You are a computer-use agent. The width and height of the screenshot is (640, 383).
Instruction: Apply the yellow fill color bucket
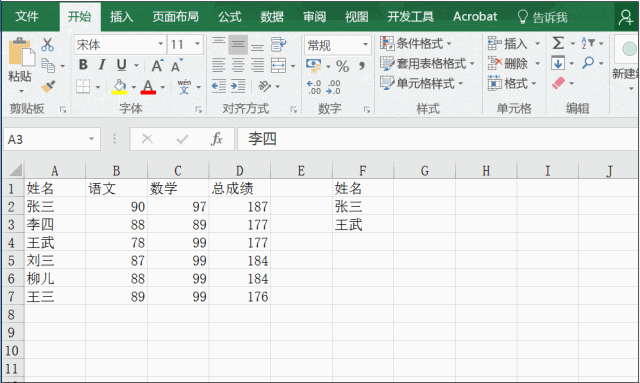point(119,87)
